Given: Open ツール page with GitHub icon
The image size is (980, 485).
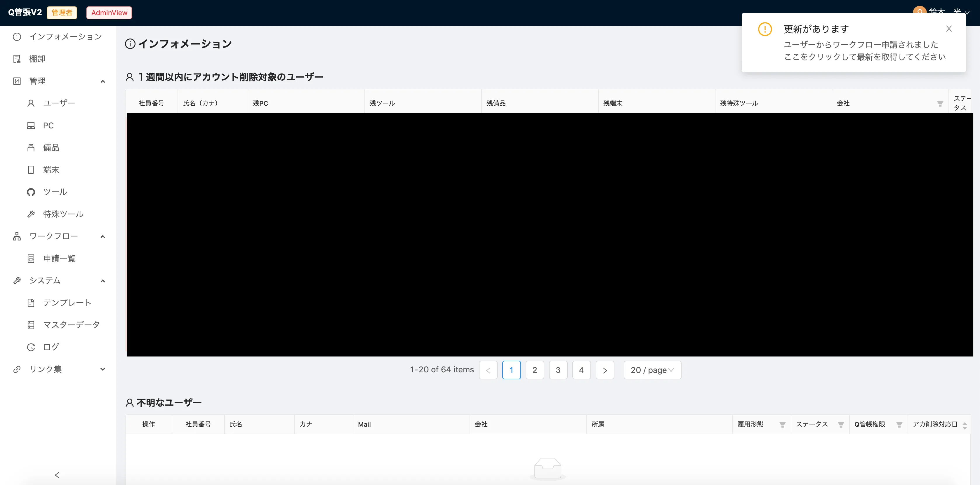Looking at the screenshot, I should pyautogui.click(x=55, y=192).
